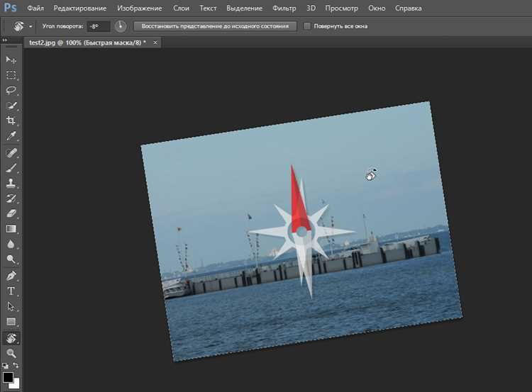Viewport: 532px width, 392px height.
Task: Select the test2.jpg document tab
Action: [x=87, y=43]
